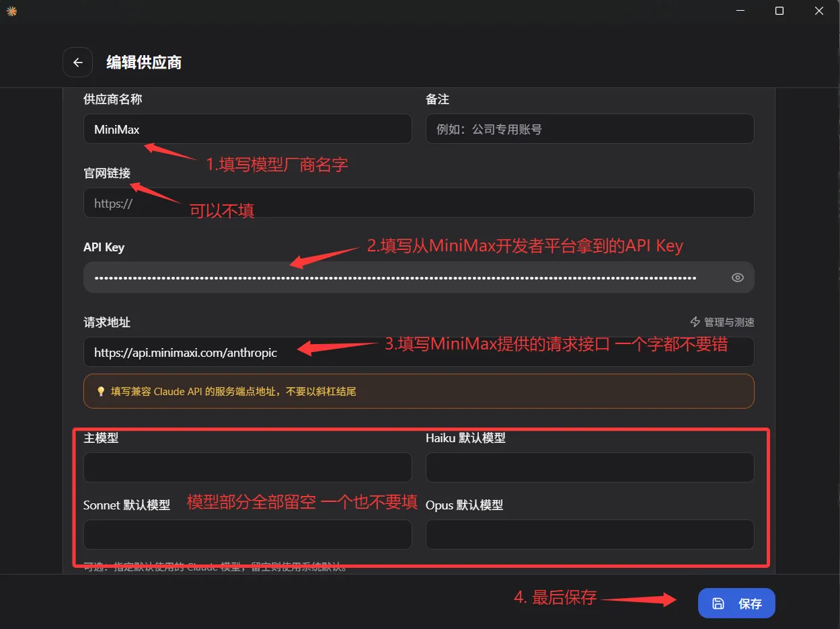The image size is (840, 629).
Task: Click the API Key field label
Action: click(104, 247)
